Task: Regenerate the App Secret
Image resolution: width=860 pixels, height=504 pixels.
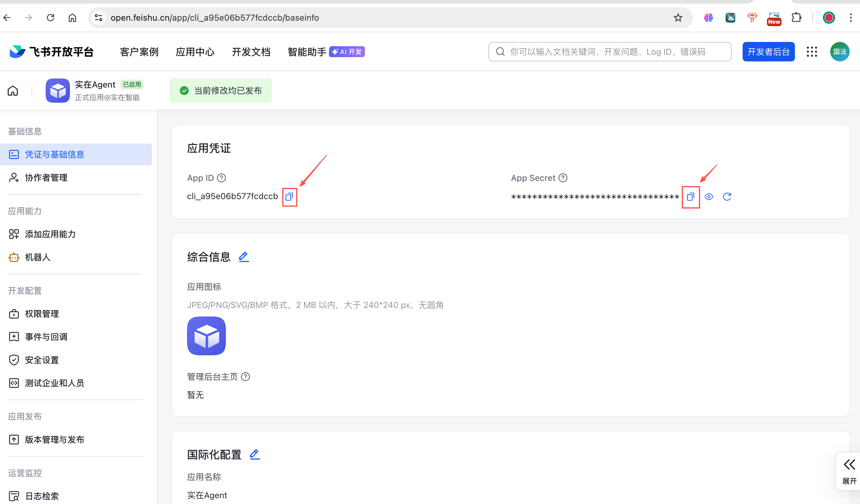Action: tap(727, 197)
